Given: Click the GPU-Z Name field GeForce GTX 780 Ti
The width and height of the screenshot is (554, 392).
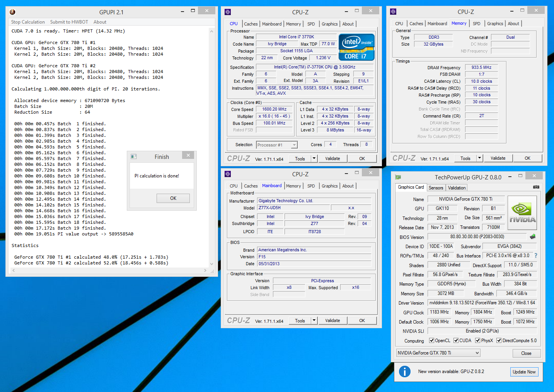Looking at the screenshot, I should [x=465, y=199].
